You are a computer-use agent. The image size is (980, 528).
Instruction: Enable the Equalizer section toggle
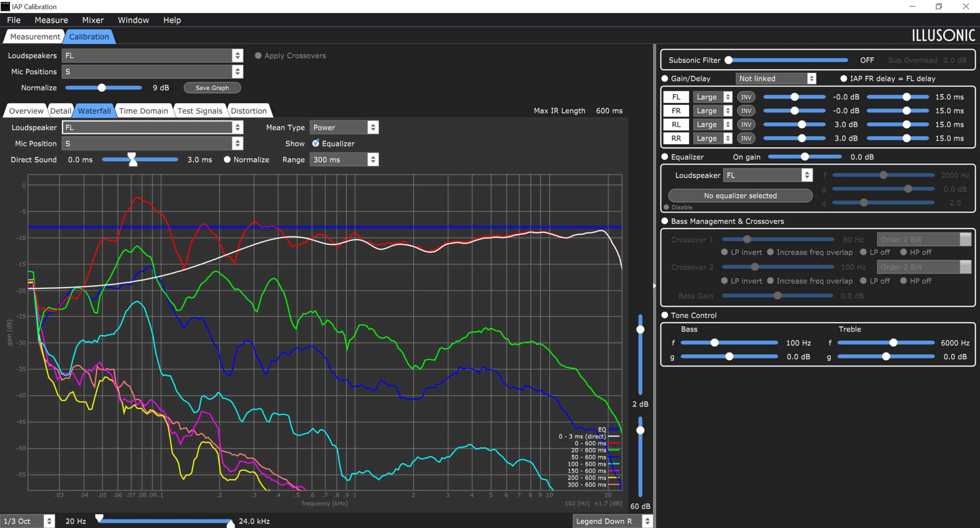[665, 157]
